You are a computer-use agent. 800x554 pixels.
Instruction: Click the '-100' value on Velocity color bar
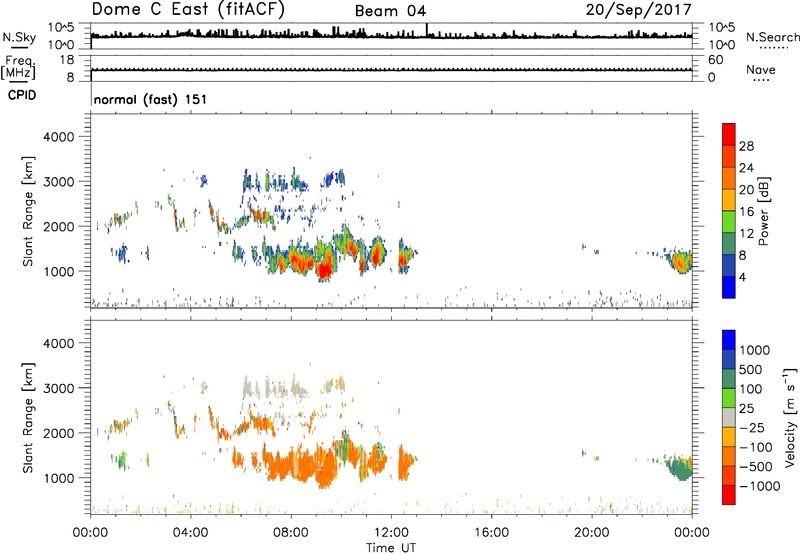click(x=756, y=447)
